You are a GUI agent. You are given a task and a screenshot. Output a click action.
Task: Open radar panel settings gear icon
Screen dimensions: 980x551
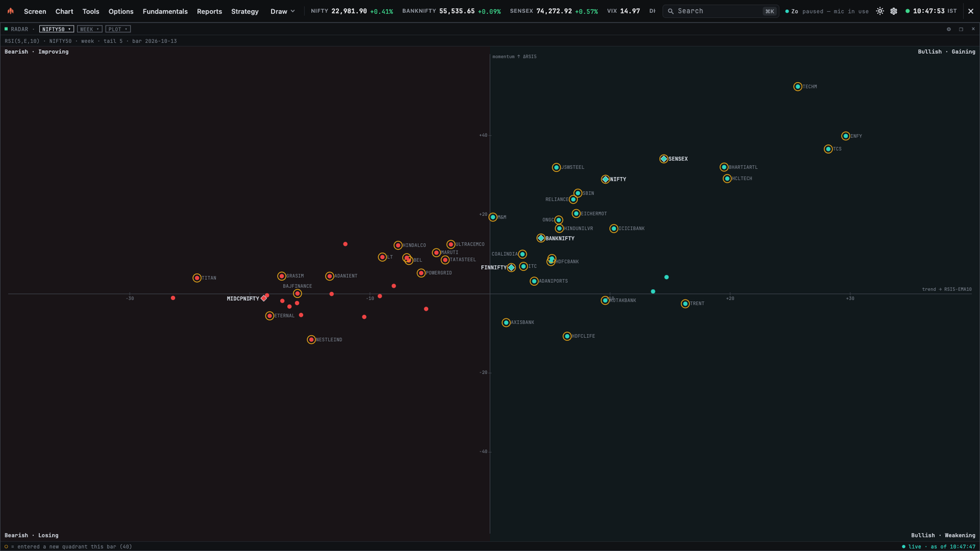pyautogui.click(x=949, y=29)
